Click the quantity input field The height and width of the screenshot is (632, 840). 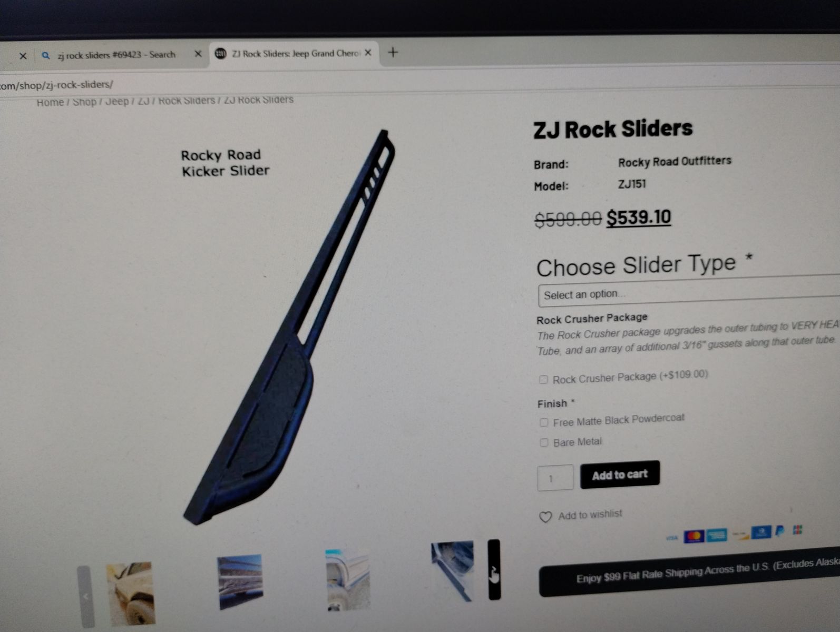click(x=555, y=478)
